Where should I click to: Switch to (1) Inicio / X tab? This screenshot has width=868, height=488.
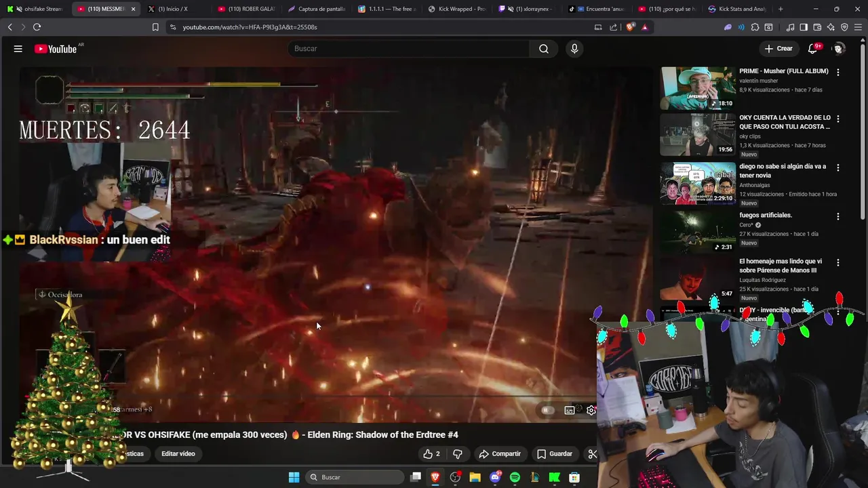[174, 9]
